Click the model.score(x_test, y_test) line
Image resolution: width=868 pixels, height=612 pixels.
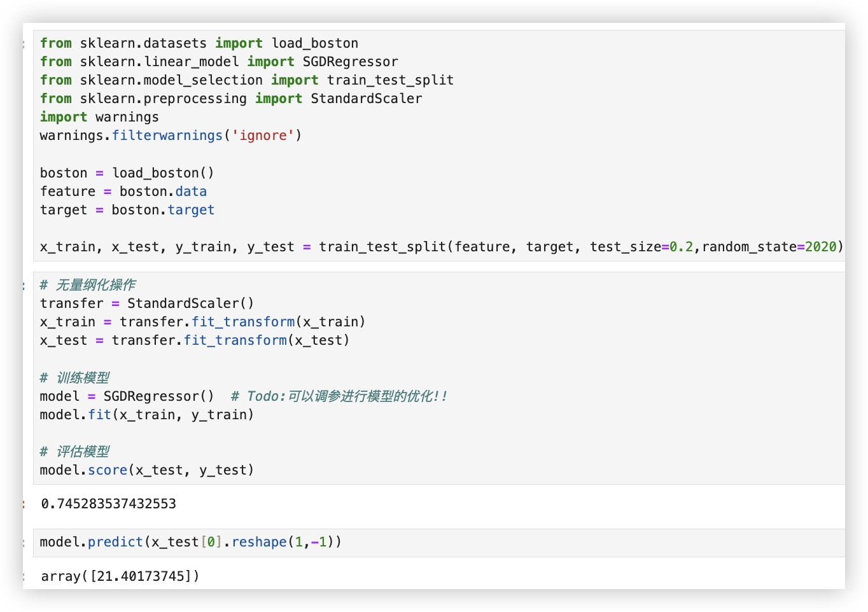(x=146, y=470)
